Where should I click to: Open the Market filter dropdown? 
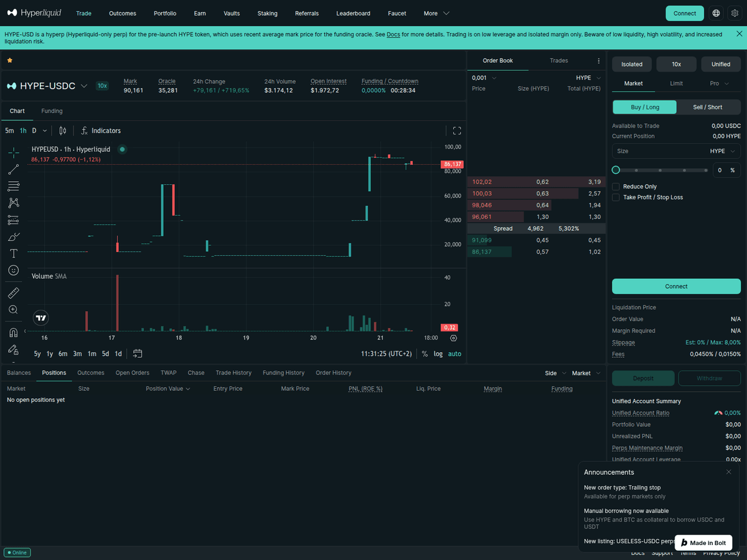point(586,373)
